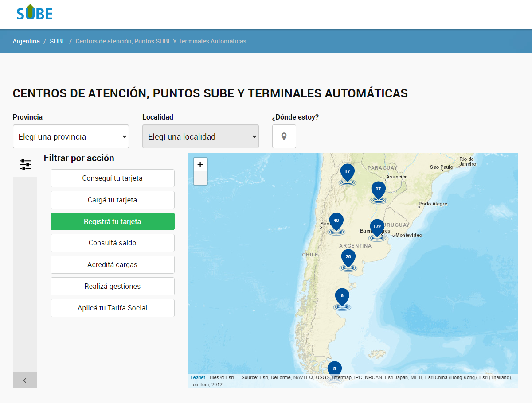
Task: Click the filter sliders icon in the sidebar
Action: click(25, 164)
